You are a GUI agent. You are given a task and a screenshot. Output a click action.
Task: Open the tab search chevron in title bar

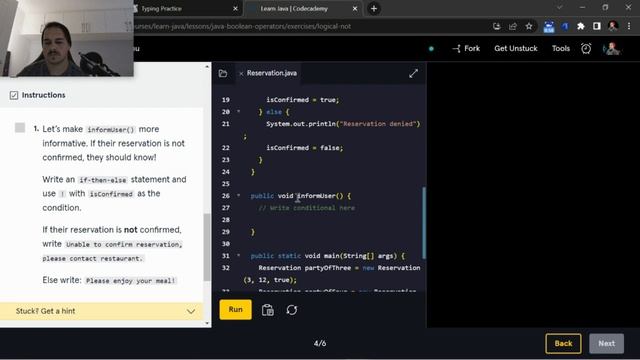point(560,8)
